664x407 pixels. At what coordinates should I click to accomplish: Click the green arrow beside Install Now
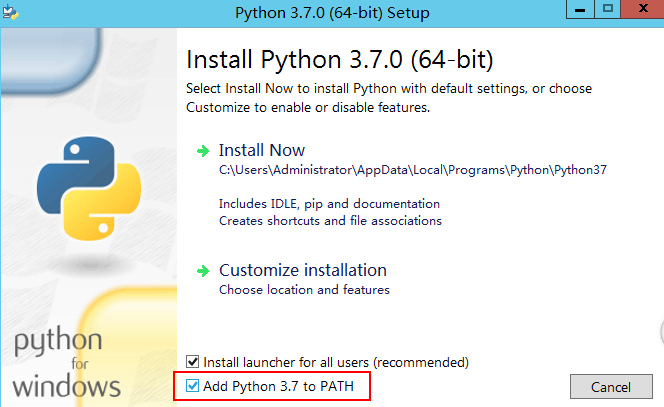(x=203, y=151)
